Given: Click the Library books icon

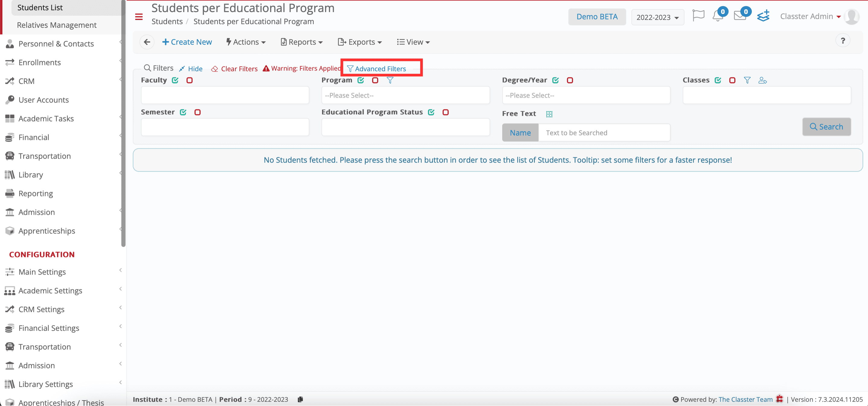Looking at the screenshot, I should tap(10, 175).
